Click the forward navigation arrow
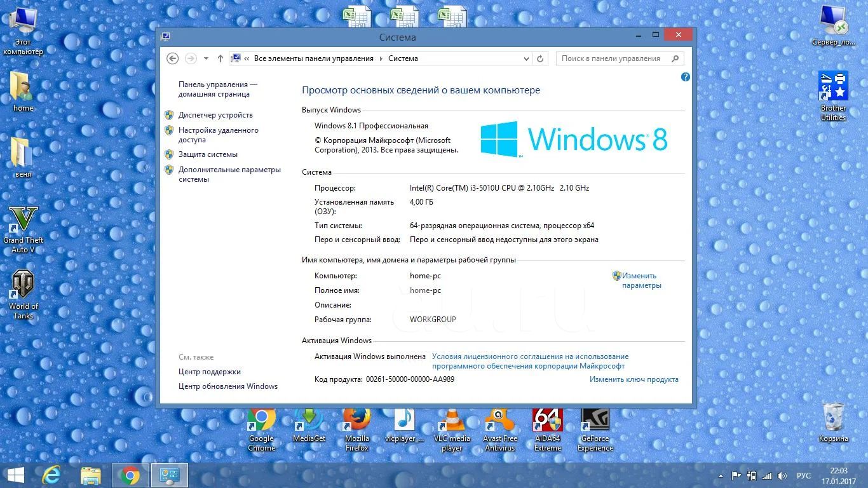 click(x=190, y=58)
